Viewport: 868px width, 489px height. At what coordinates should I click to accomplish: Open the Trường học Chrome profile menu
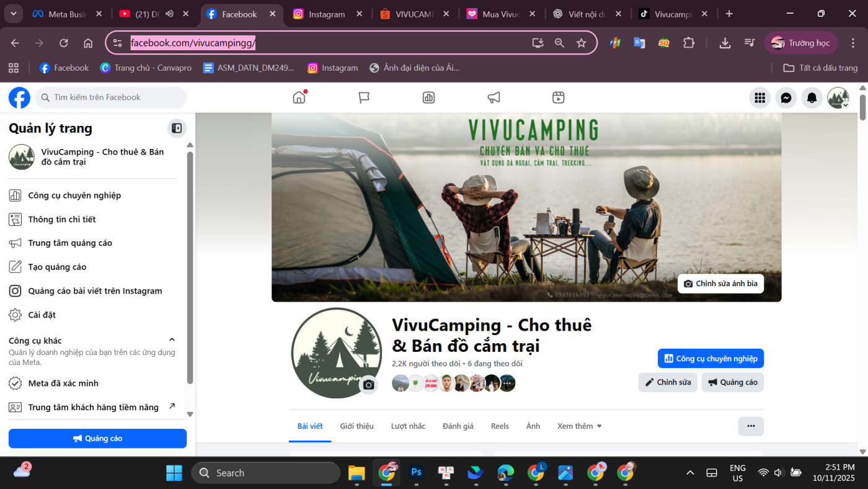(x=801, y=43)
